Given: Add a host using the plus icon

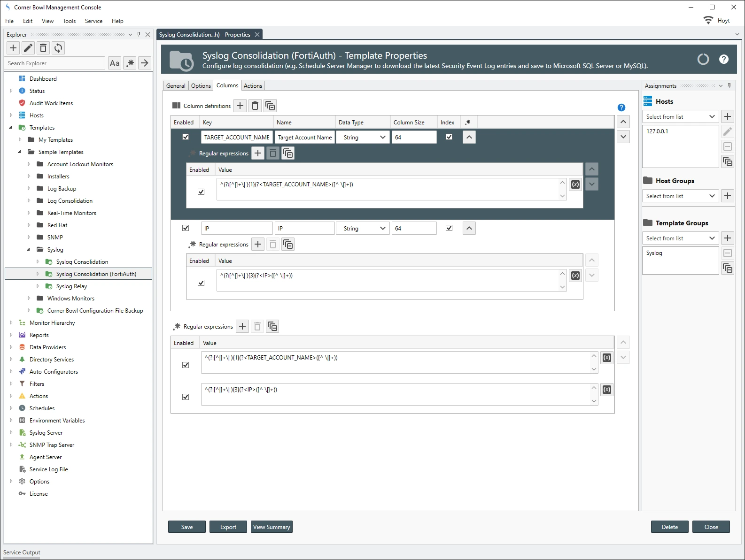Looking at the screenshot, I should pos(727,116).
